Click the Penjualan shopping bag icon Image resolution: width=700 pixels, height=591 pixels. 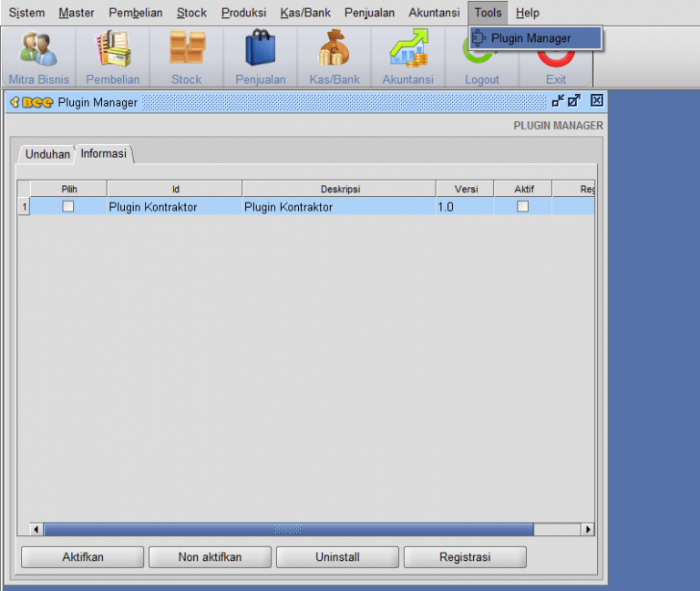pos(261,50)
